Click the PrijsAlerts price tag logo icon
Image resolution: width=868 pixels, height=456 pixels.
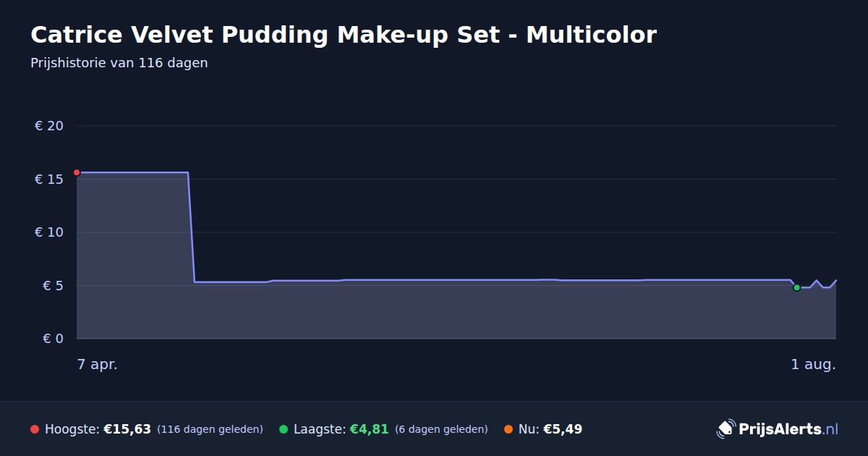(726, 428)
